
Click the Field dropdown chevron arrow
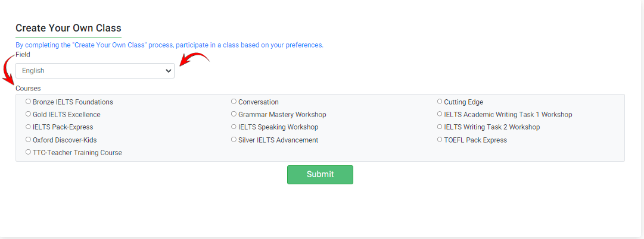168,71
